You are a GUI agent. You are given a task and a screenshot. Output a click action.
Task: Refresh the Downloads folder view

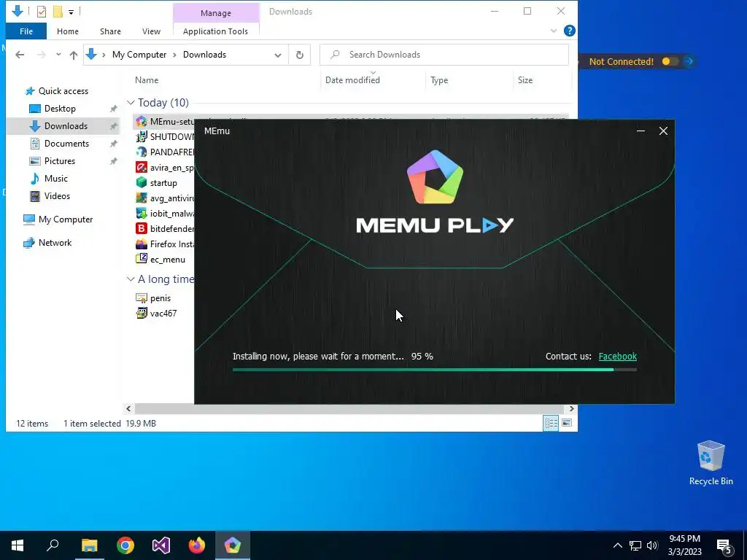[300, 55]
